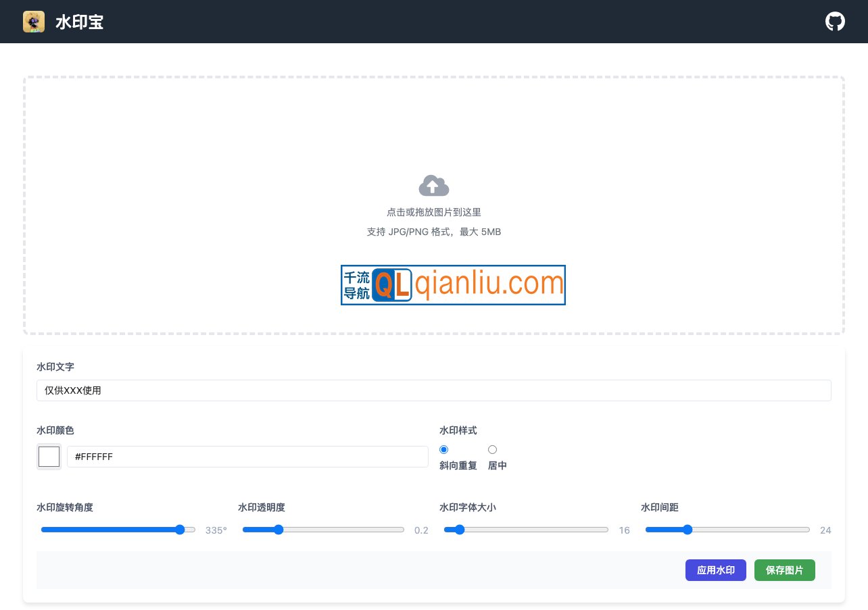This screenshot has height=610, width=868.
Task: Click the 水印宝 title text
Action: (79, 22)
